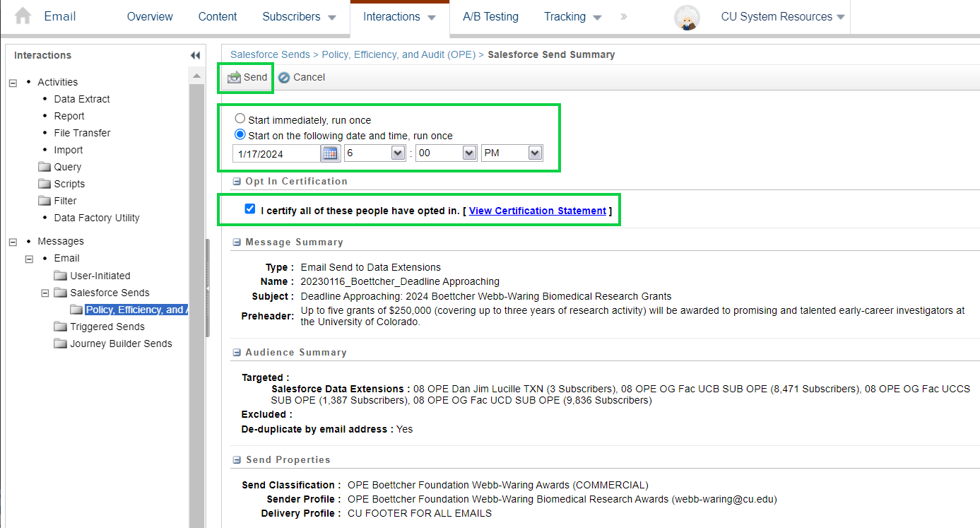Open the Scripts folder icon

pyautogui.click(x=45, y=184)
